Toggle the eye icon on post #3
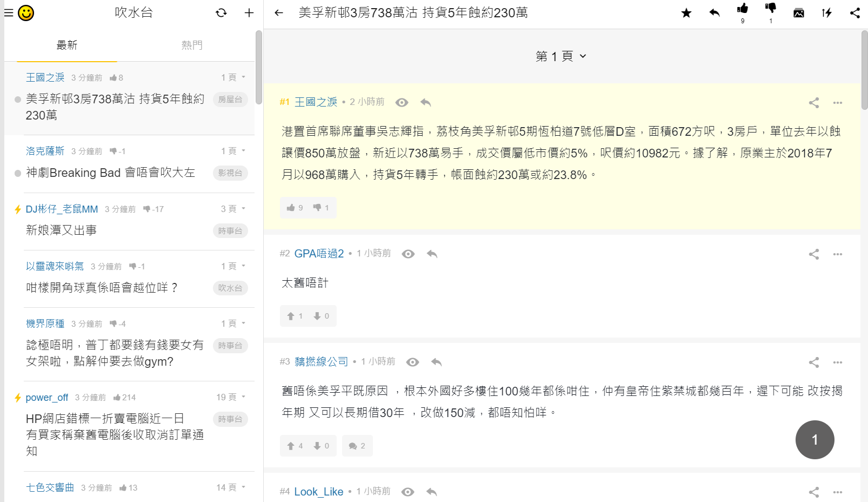 coord(413,362)
